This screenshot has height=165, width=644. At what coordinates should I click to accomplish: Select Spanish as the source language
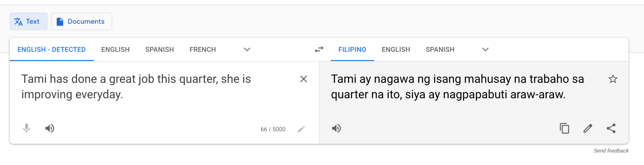pos(160,49)
